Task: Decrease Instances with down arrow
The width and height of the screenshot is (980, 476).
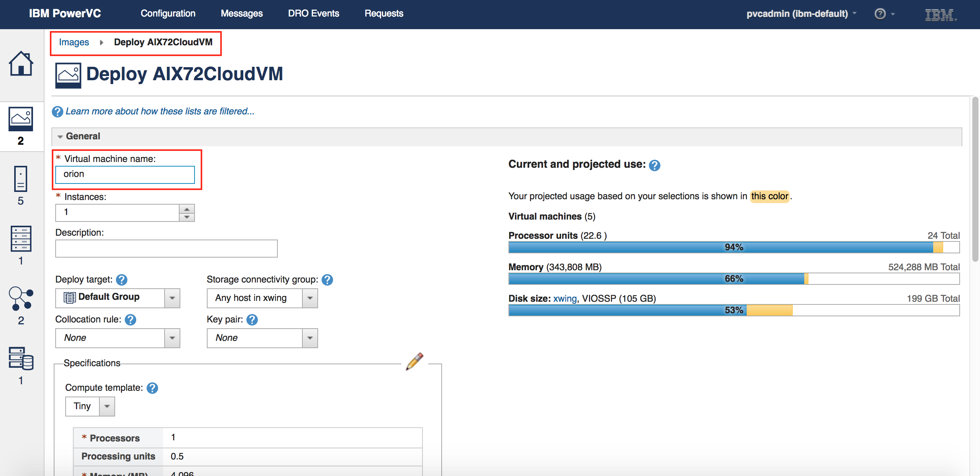Action: pos(187,217)
